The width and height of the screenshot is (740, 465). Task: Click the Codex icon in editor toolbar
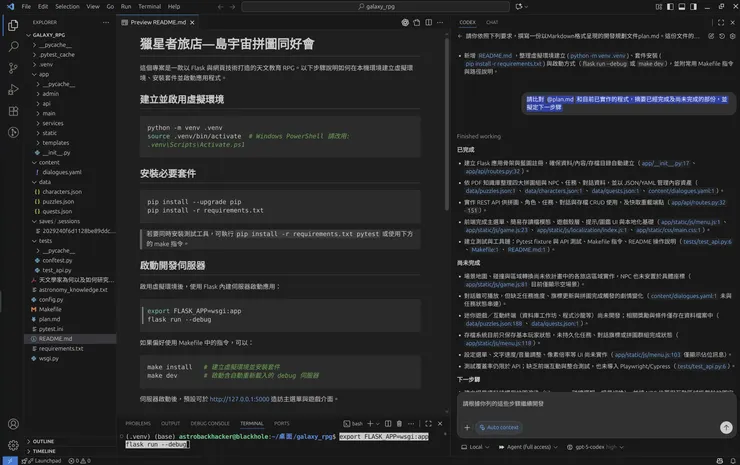click(x=405, y=22)
